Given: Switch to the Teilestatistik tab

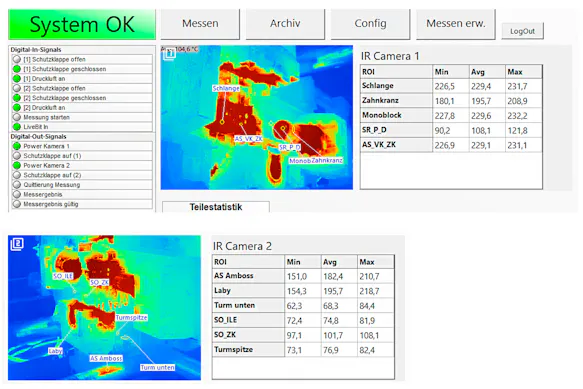Looking at the screenshot, I should (216, 207).
